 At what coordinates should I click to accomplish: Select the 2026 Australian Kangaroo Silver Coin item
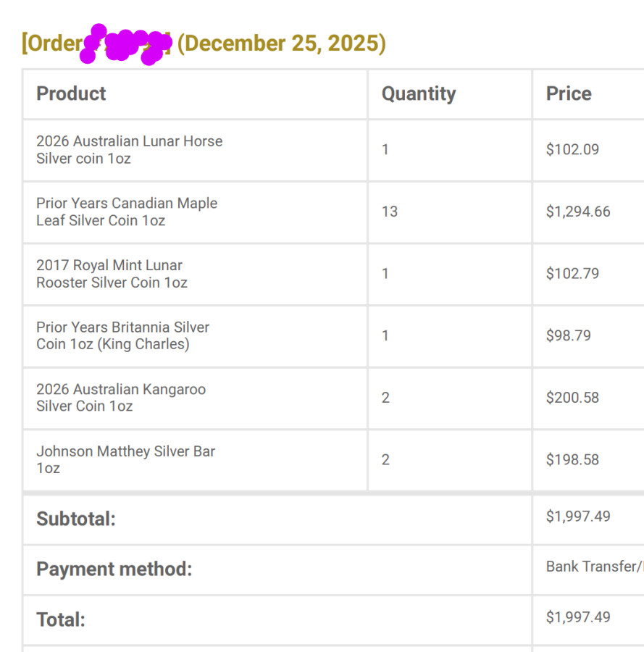pos(121,398)
